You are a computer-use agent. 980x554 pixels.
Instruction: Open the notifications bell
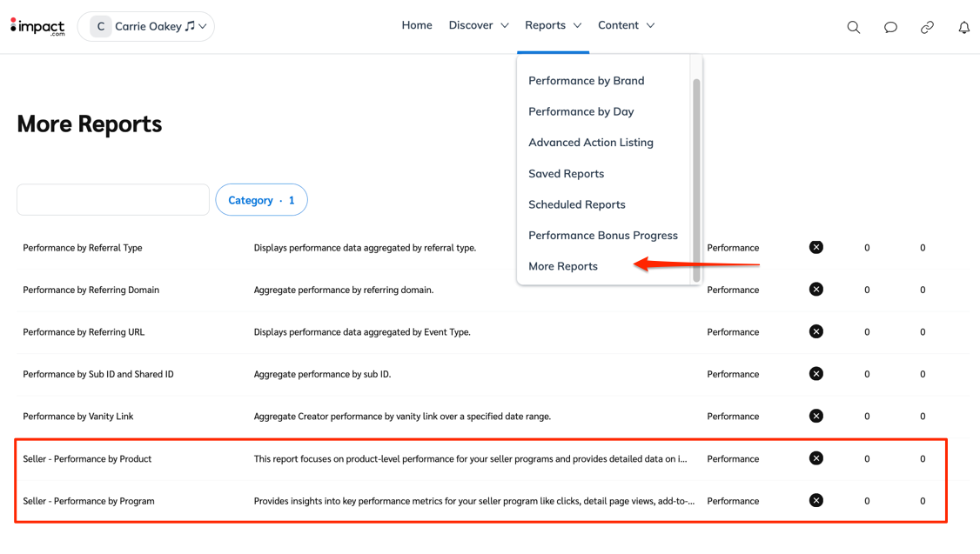pyautogui.click(x=963, y=27)
